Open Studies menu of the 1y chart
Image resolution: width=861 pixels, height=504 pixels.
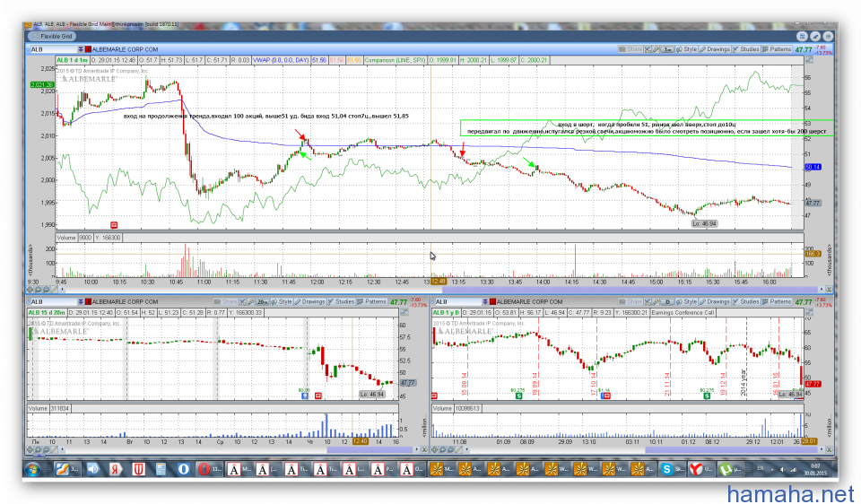coord(745,302)
